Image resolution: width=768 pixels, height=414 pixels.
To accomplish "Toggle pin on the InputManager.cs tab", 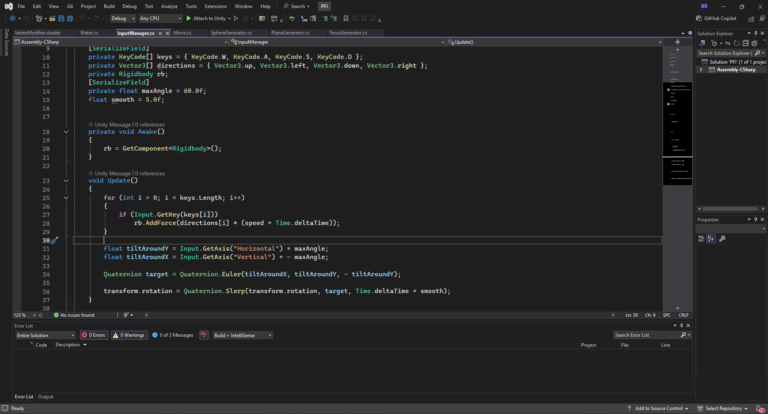I will pos(160,33).
